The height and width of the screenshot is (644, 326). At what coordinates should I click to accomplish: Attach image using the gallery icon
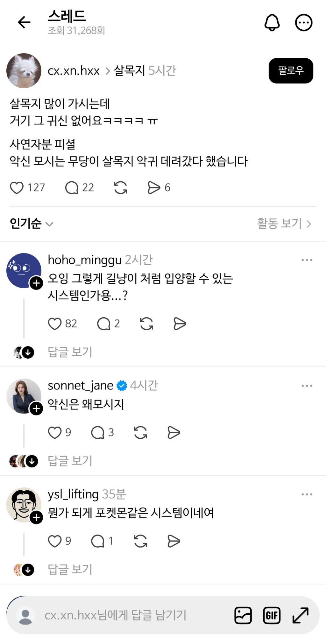pyautogui.click(x=243, y=615)
